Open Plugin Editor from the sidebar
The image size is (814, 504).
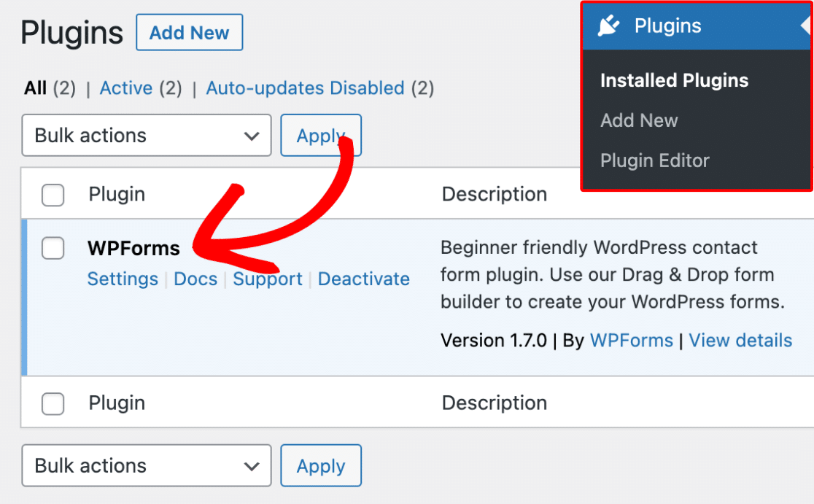pos(654,161)
